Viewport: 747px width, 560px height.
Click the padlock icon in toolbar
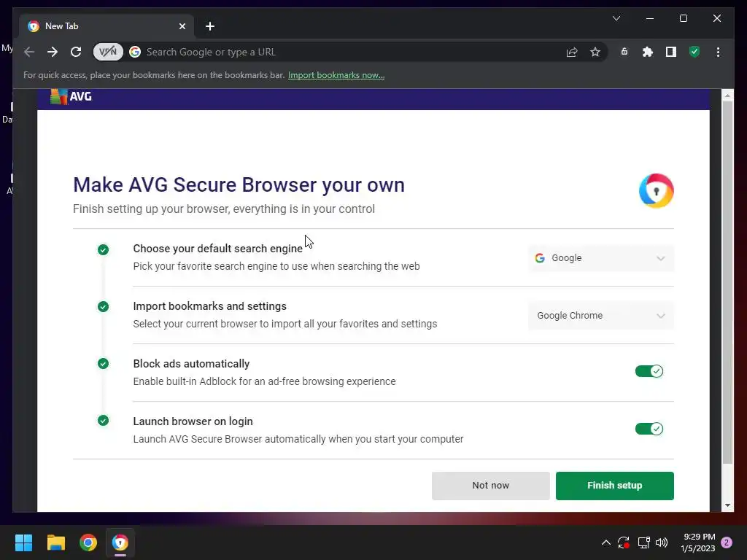624,52
